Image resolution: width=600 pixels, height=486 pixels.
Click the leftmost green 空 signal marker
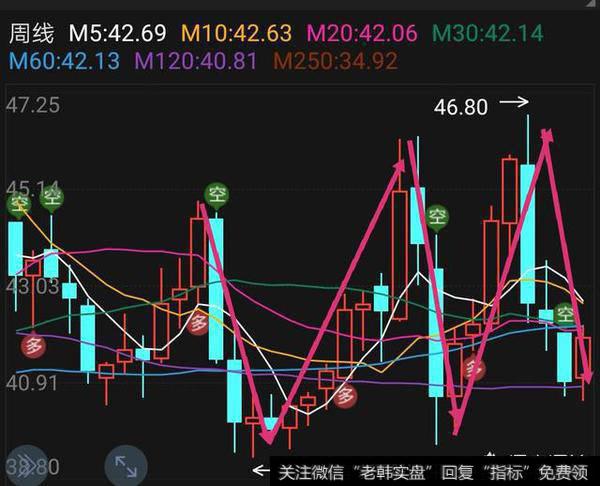coord(18,205)
